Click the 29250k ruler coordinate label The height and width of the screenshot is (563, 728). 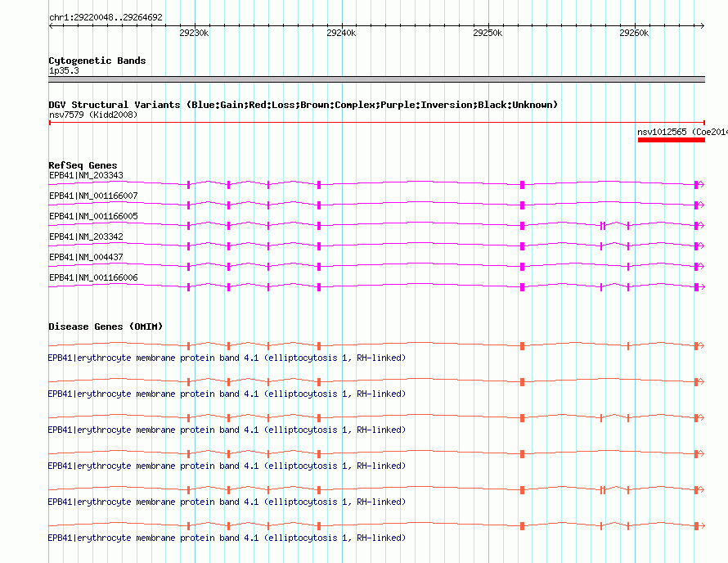click(x=488, y=33)
